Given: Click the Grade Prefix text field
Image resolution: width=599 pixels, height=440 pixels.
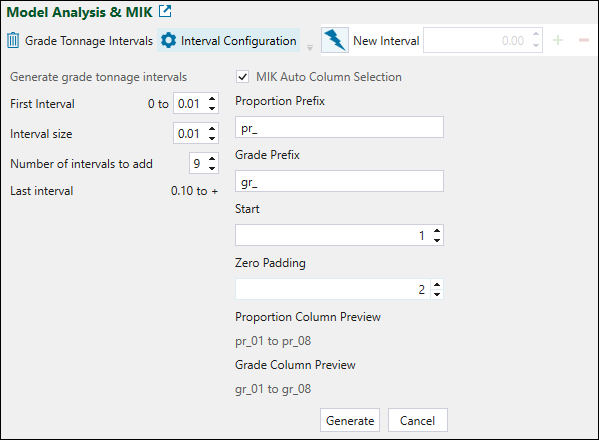Looking at the screenshot, I should [339, 181].
